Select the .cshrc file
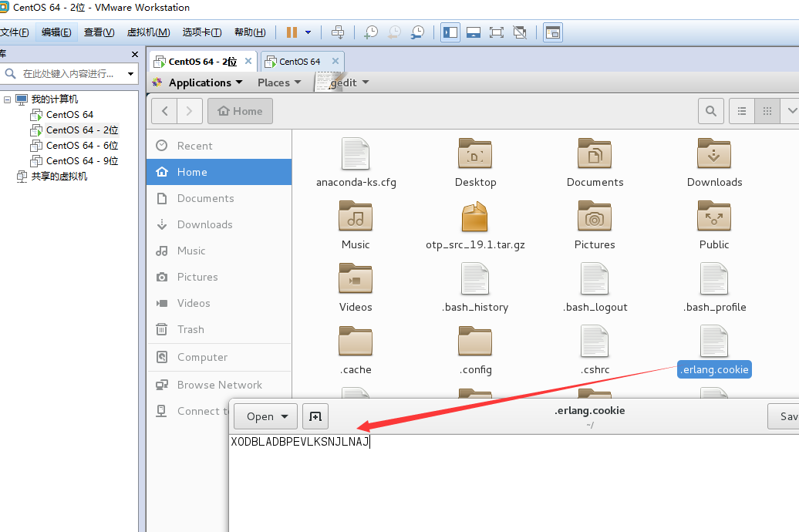The width and height of the screenshot is (799, 532). click(595, 351)
